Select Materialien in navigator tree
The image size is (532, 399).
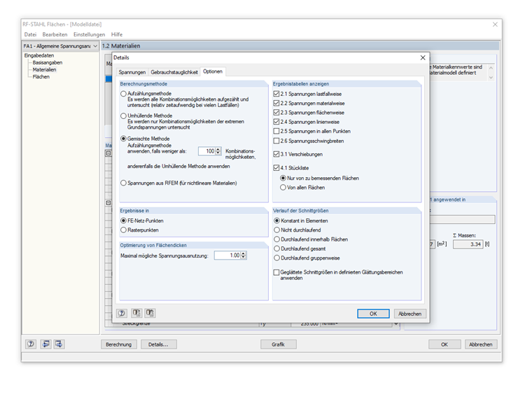click(x=44, y=69)
